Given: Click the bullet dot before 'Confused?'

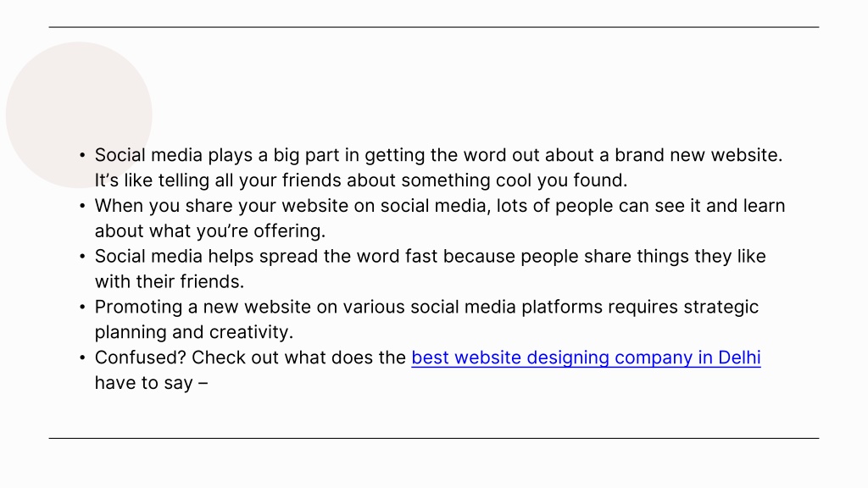Looking at the screenshot, I should click(x=82, y=358).
